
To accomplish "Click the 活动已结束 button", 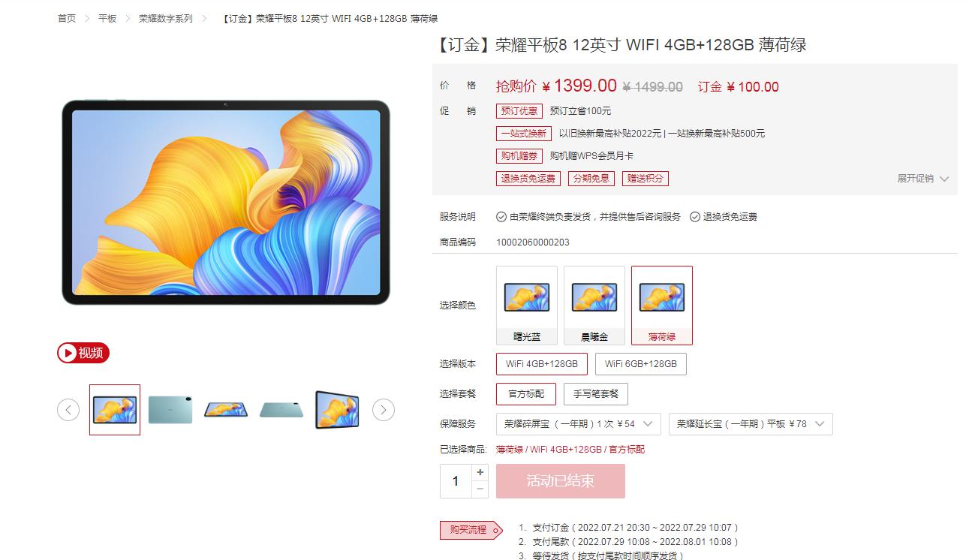I will pyautogui.click(x=561, y=481).
